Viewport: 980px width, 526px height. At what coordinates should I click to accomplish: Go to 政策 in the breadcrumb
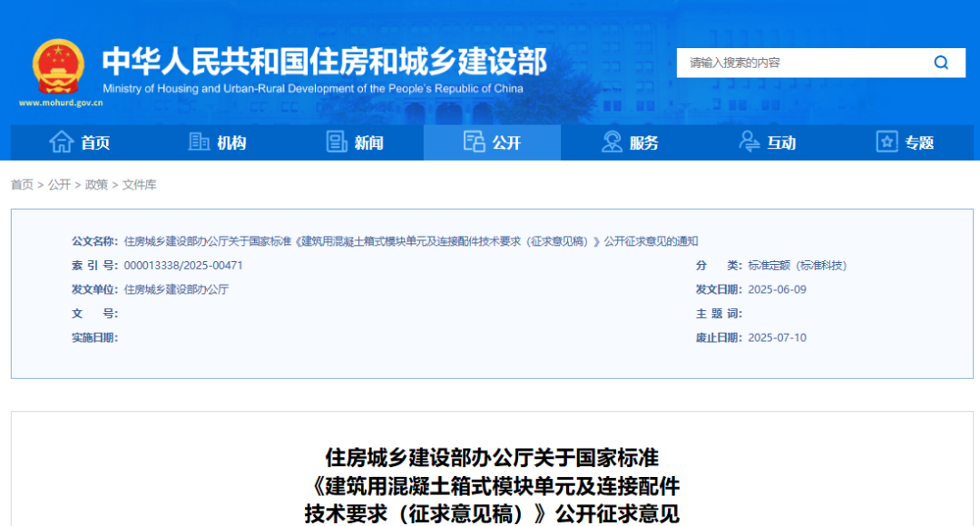pos(96,184)
